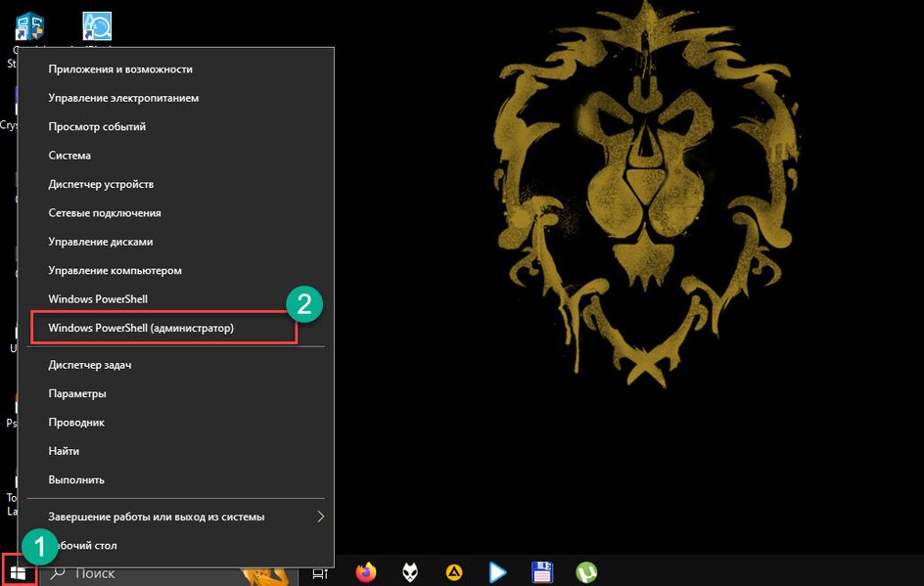Launch Firefox from the taskbar

click(x=365, y=572)
